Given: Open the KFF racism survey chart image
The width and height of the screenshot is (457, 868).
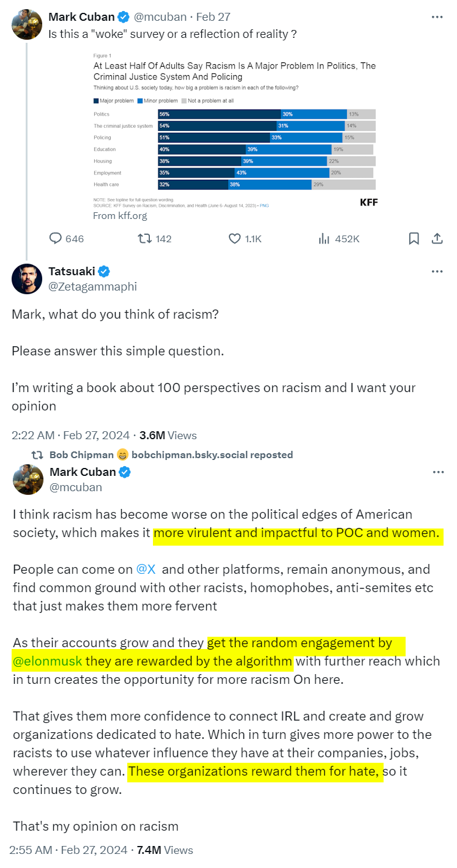Looking at the screenshot, I should coord(234,128).
